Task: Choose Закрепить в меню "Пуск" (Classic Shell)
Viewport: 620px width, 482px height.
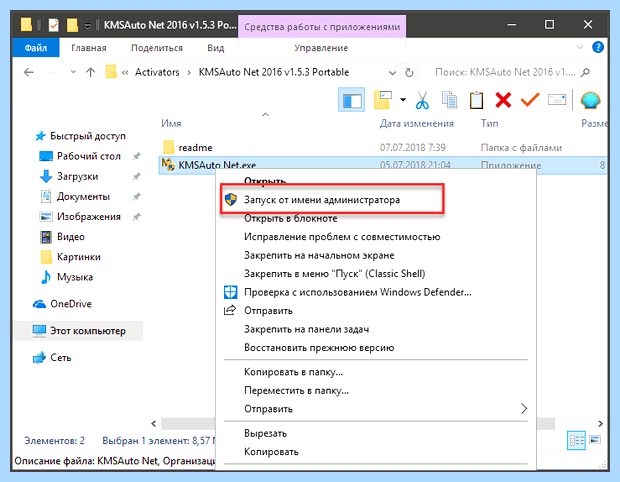Action: [x=334, y=274]
